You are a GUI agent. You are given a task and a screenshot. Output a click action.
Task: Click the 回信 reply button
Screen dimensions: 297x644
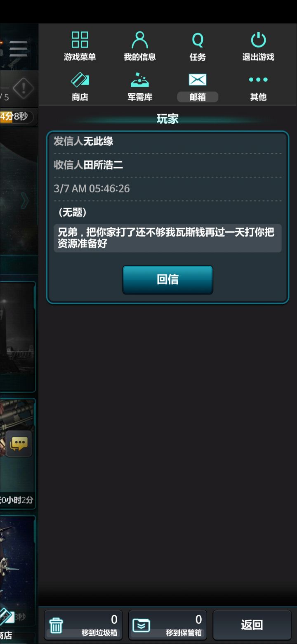coord(167,279)
